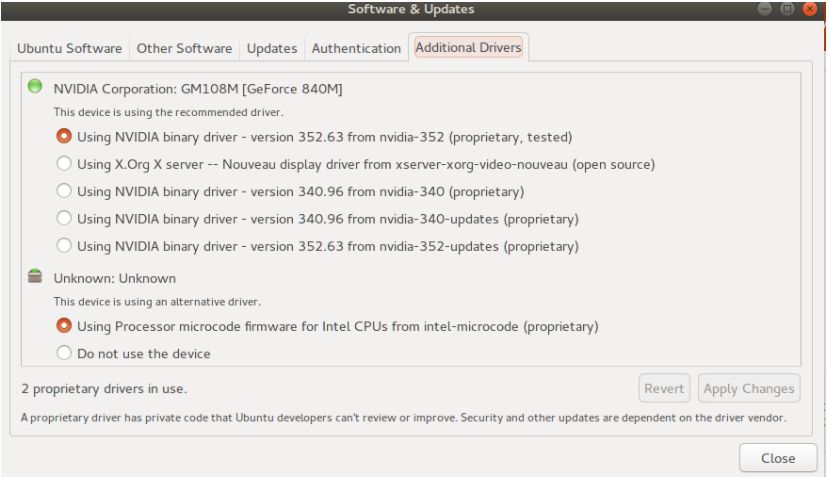This screenshot has height=479, width=831.
Task: Click the 'Unknown: Unknown' device heading
Action: pos(114,278)
